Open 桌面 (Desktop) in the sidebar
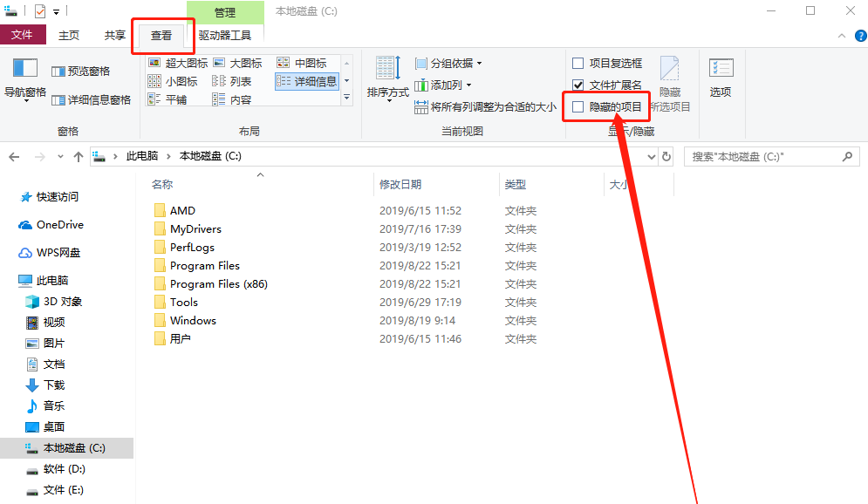868x504 pixels. click(45, 427)
